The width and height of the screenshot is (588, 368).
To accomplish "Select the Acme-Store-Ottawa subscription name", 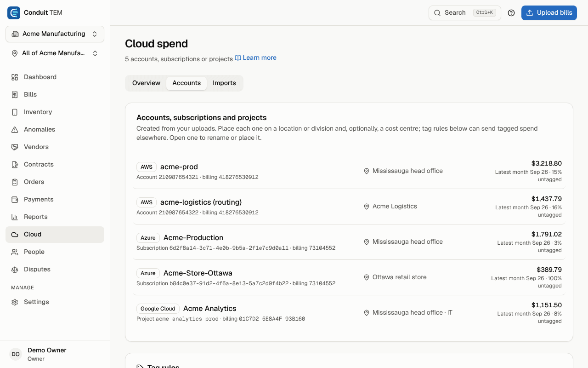I will 198,273.
